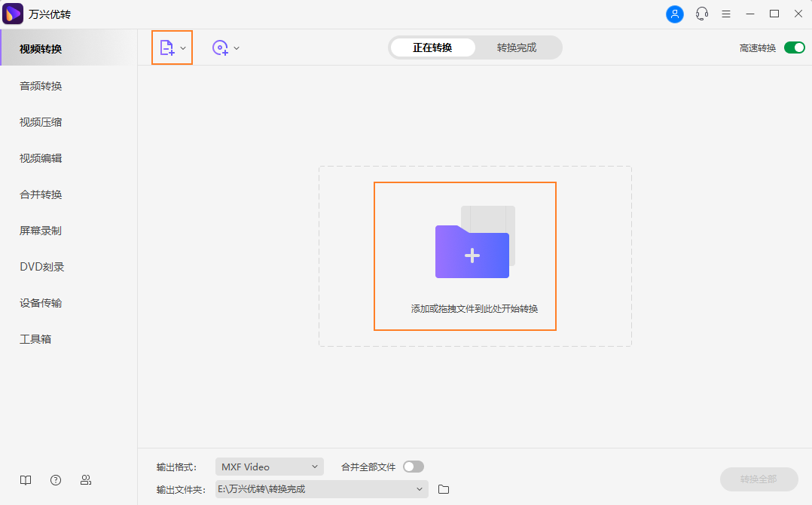This screenshot has height=505, width=812.
Task: Open the user guide book icon
Action: pyautogui.click(x=25, y=479)
